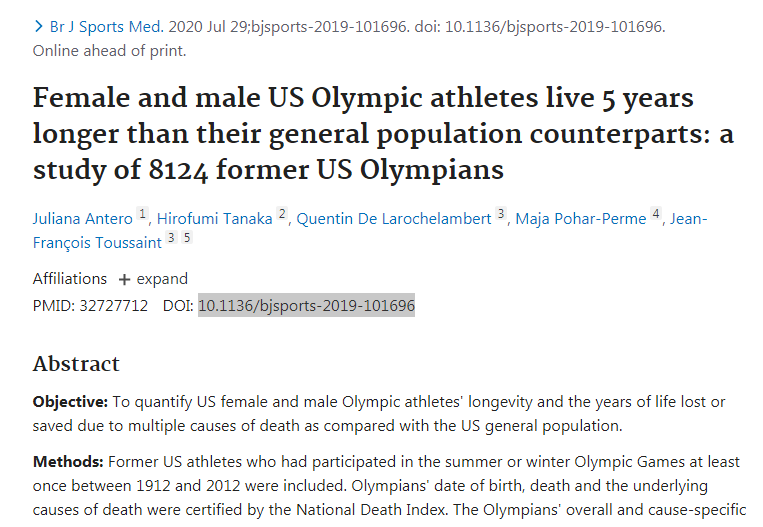
Task: Open the highlighted DOI 10.1136/bjsports-2019-101696 link
Action: click(x=306, y=305)
